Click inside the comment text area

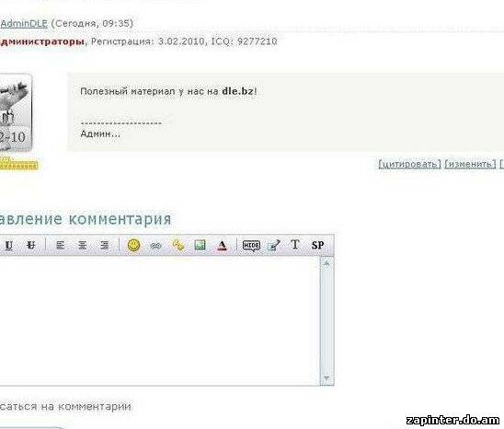pos(160,320)
